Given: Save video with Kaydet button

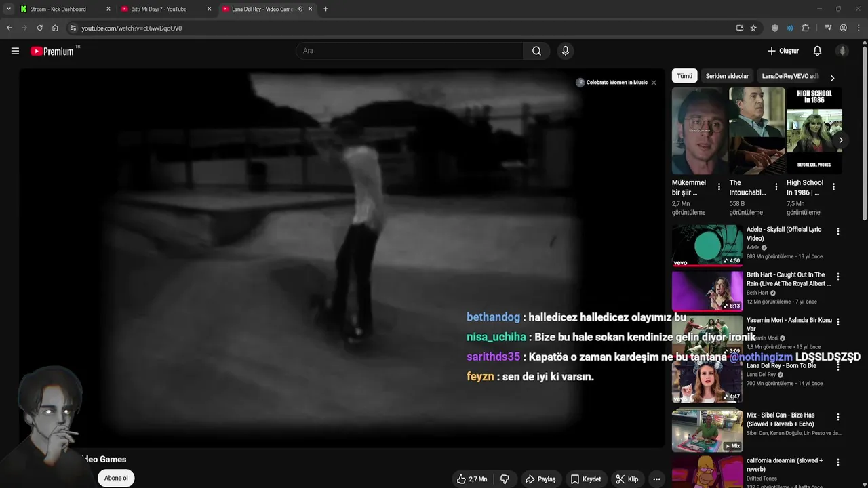Looking at the screenshot, I should 586,479.
